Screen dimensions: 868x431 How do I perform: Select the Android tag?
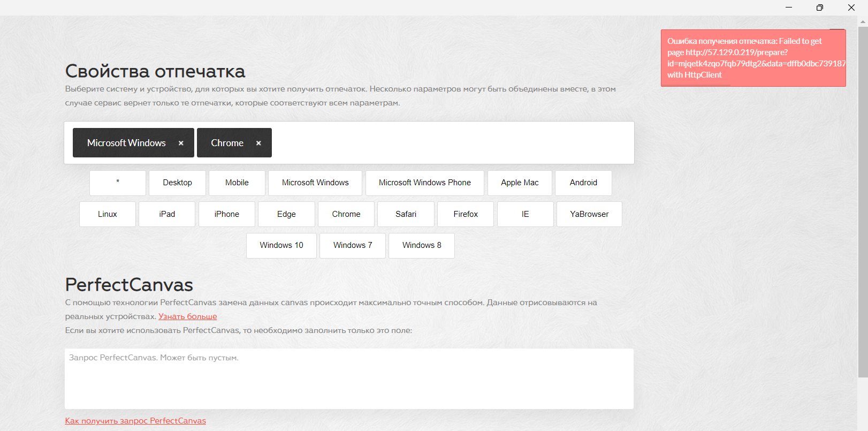pyautogui.click(x=583, y=183)
